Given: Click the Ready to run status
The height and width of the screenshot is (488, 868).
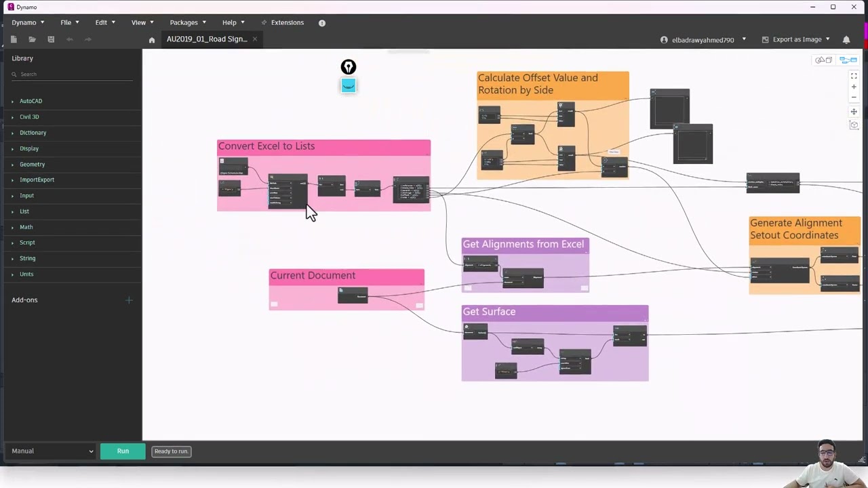Looking at the screenshot, I should point(171,451).
